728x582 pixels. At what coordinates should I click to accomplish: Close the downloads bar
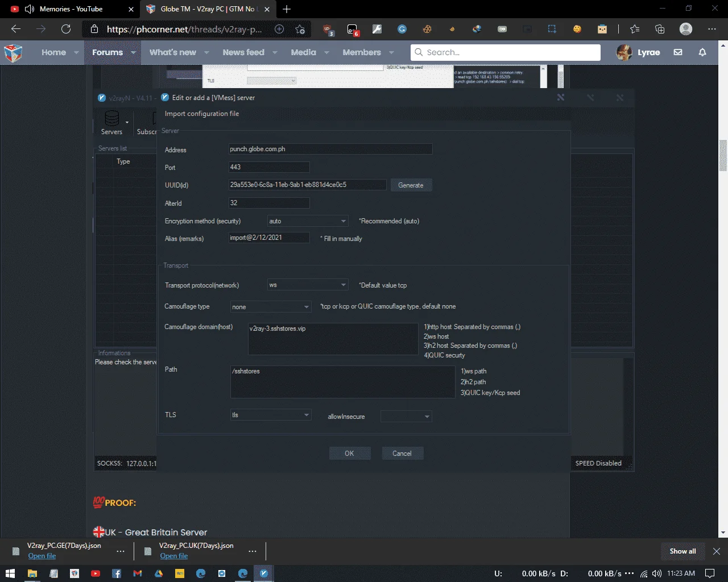tap(717, 551)
